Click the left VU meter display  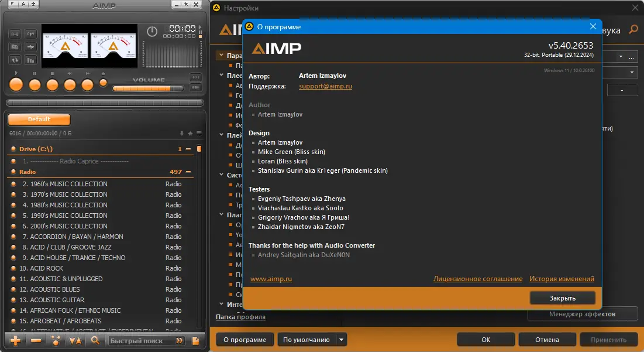coord(66,46)
